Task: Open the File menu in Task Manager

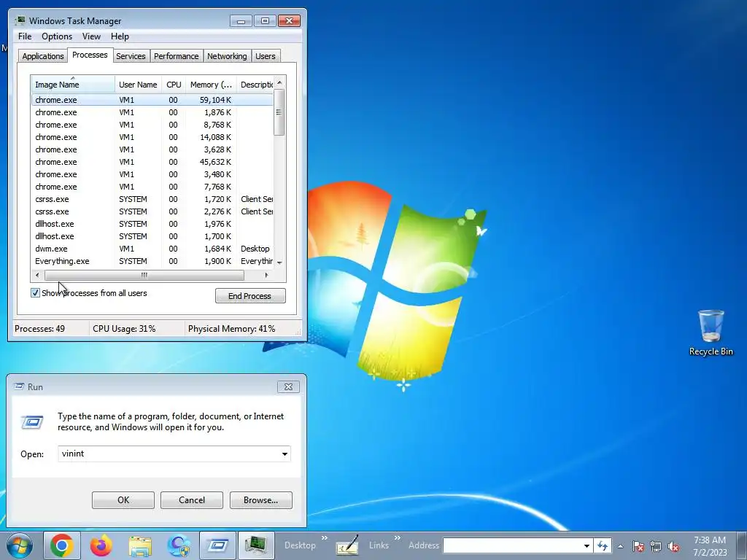Action: (25, 36)
